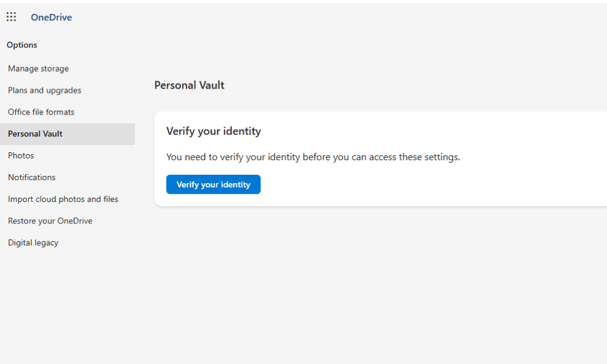Click the Options sidebar heading
The height and width of the screenshot is (364, 607).
22,45
